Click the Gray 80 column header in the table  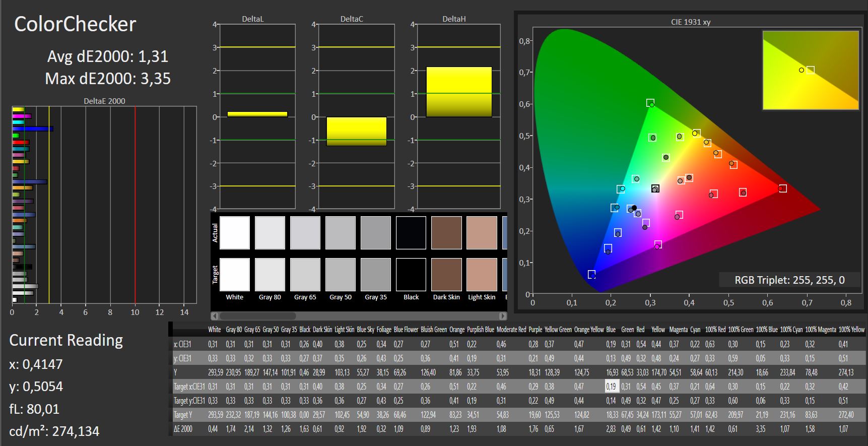coord(234,330)
